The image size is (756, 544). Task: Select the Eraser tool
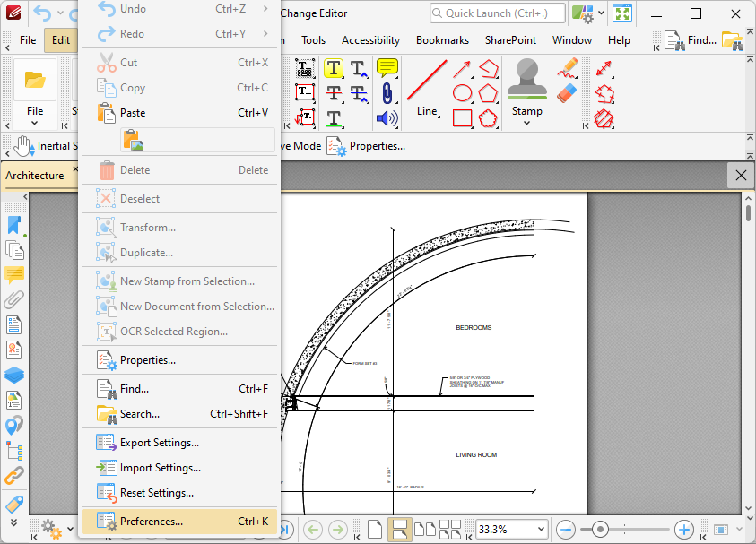click(568, 93)
